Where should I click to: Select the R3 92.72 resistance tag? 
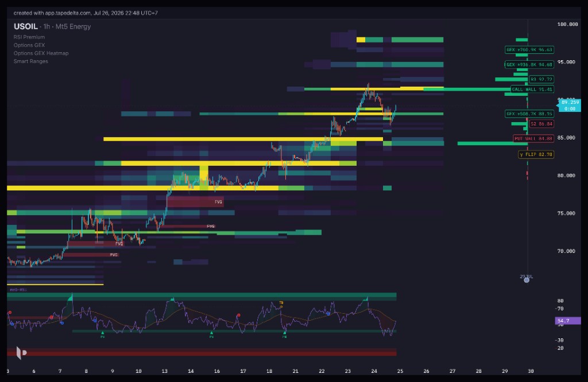click(x=541, y=79)
